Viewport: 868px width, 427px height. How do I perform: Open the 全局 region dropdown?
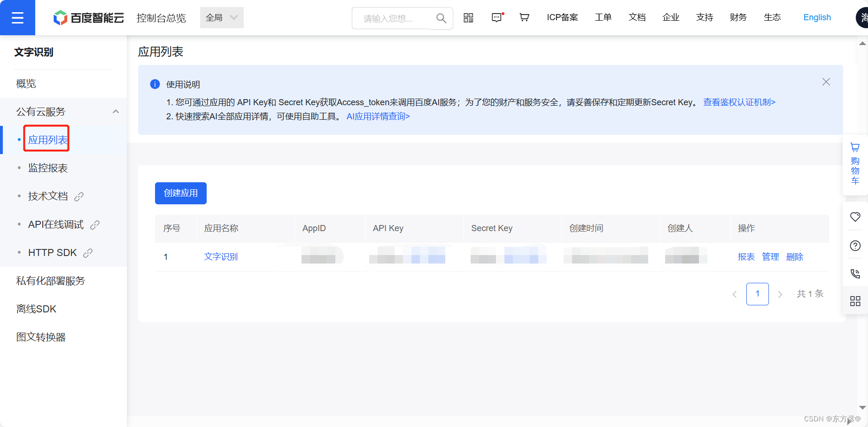click(x=221, y=17)
